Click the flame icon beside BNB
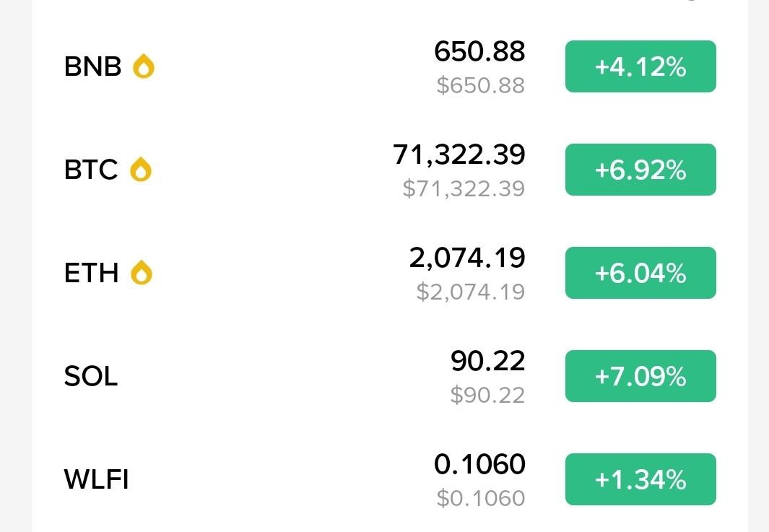 144,66
